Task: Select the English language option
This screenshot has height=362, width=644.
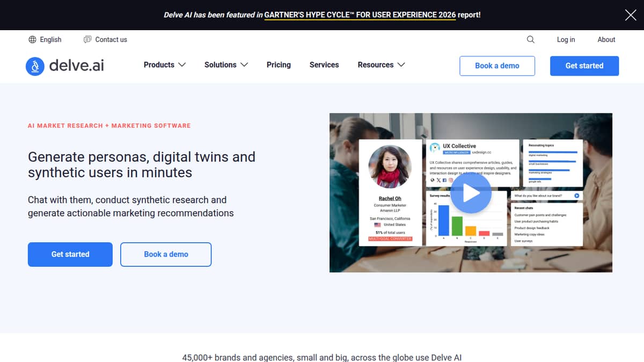Action: [x=50, y=40]
